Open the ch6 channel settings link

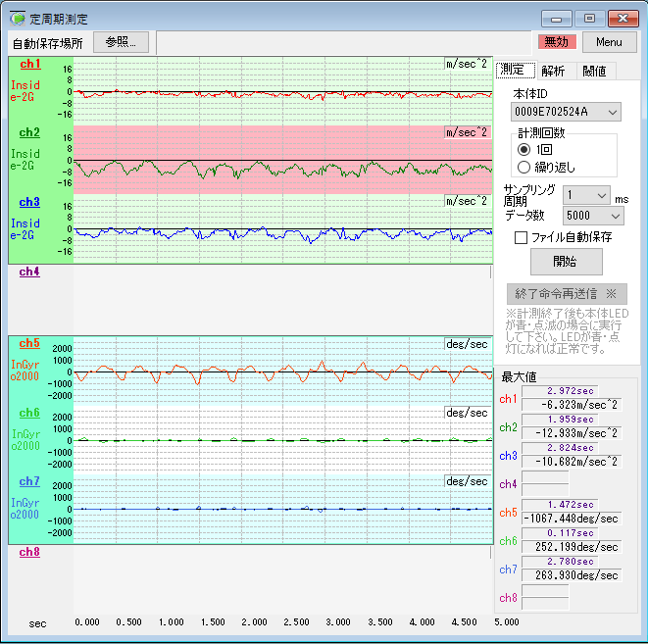[29, 413]
